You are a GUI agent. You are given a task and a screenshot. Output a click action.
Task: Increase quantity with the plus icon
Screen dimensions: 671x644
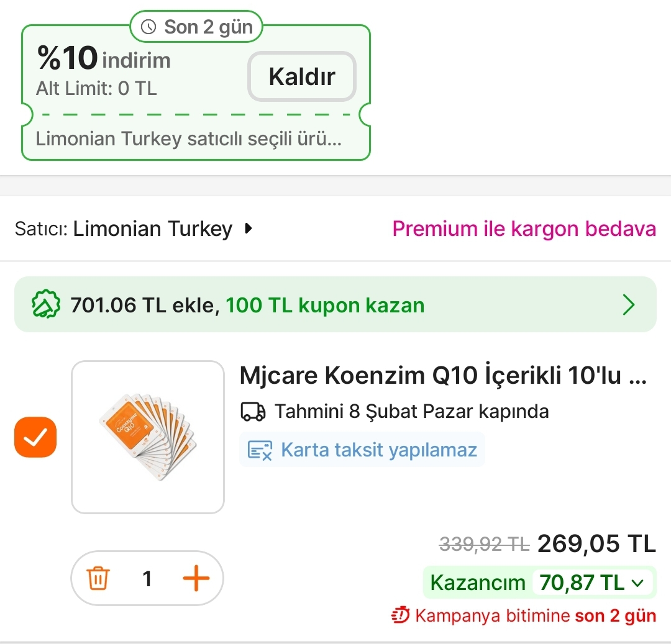coord(196,579)
